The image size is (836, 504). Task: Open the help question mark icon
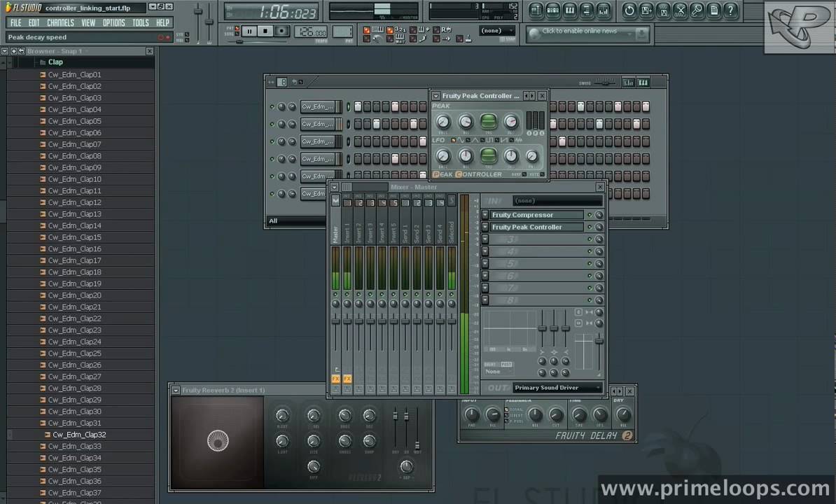pos(731,10)
